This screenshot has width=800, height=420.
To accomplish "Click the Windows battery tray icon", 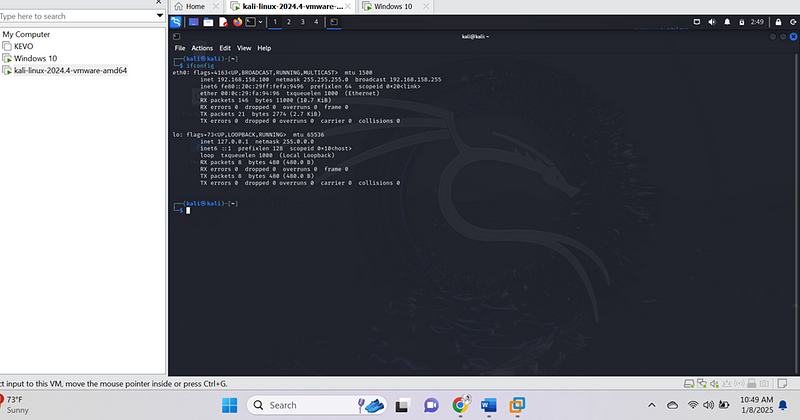I will 723,405.
